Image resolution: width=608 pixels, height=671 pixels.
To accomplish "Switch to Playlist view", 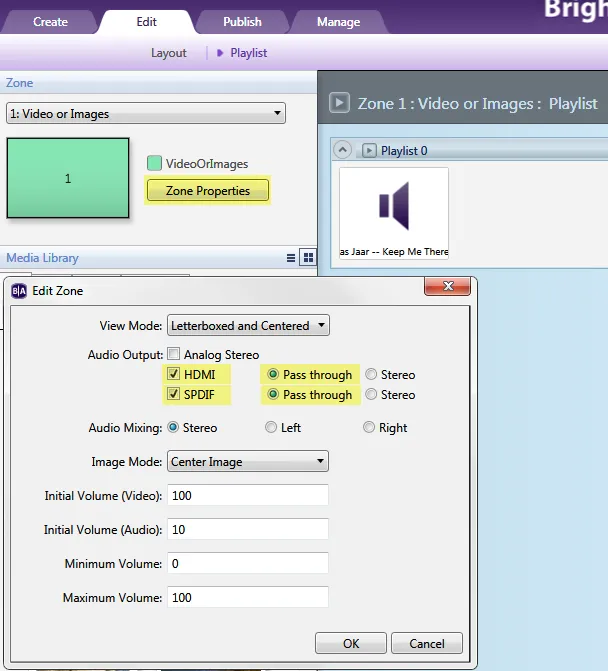I will [249, 53].
